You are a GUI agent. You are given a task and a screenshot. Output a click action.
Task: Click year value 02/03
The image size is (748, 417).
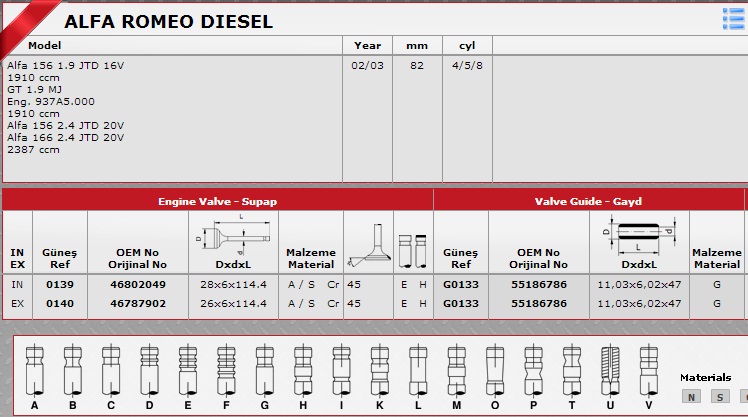tap(367, 66)
